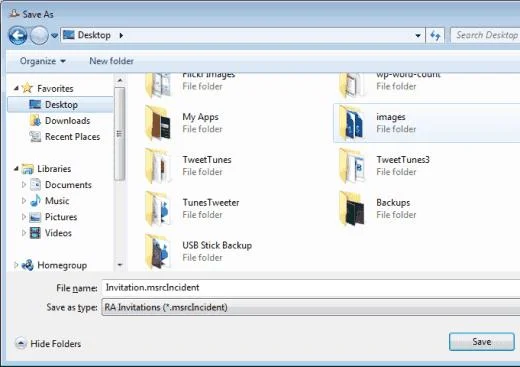Click the Refresh button next to address bar

(435, 35)
